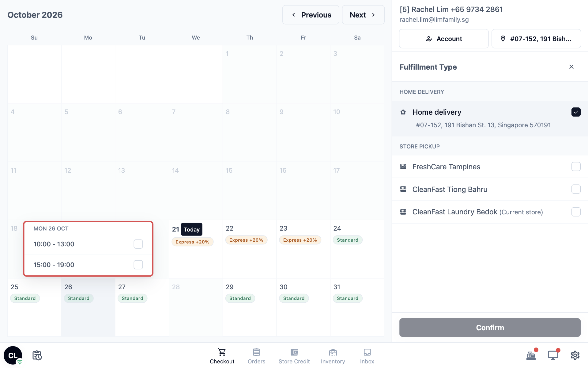Open the cash register icon

pos(531,355)
